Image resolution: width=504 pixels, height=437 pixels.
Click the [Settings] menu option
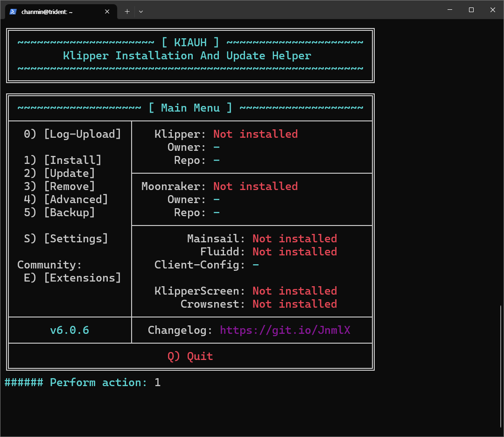coord(76,239)
